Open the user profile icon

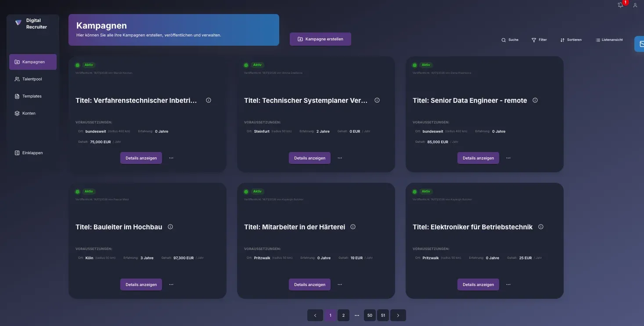[635, 5]
